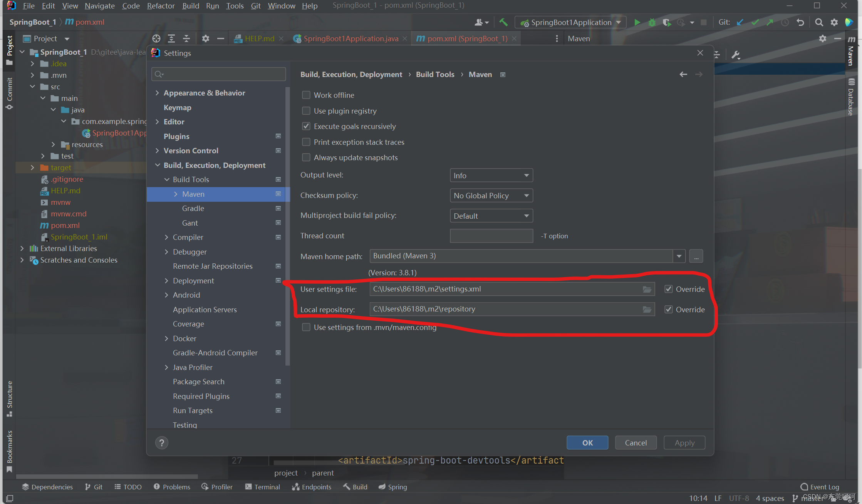The height and width of the screenshot is (504, 862).
Task: Click the OK button
Action: click(x=587, y=443)
